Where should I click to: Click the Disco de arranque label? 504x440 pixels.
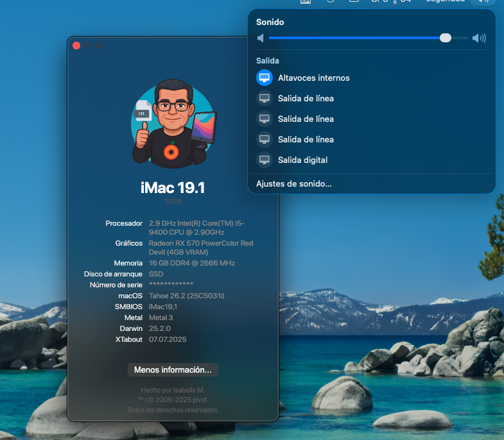point(113,274)
